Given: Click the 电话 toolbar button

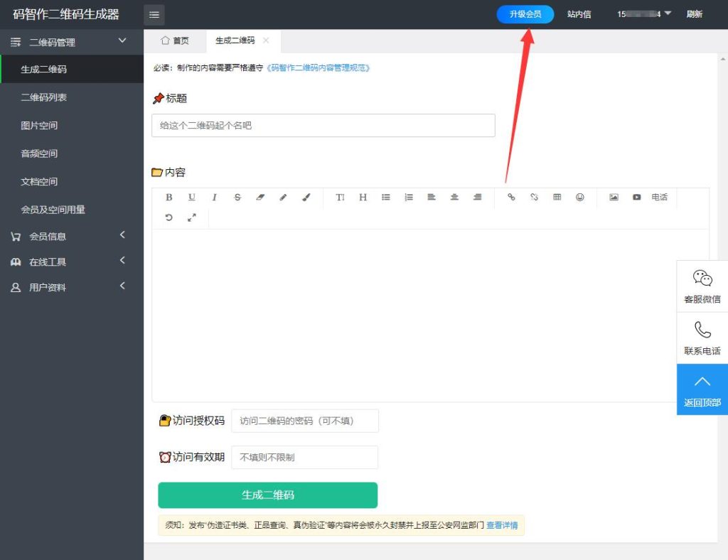Looking at the screenshot, I should tap(659, 197).
